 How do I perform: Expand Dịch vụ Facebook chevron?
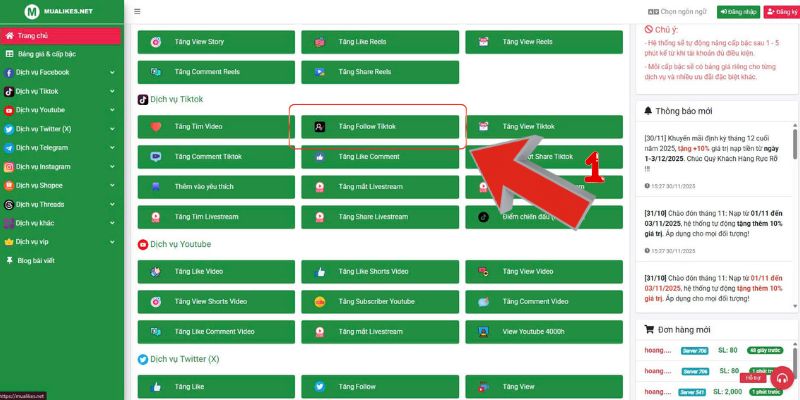pos(112,72)
